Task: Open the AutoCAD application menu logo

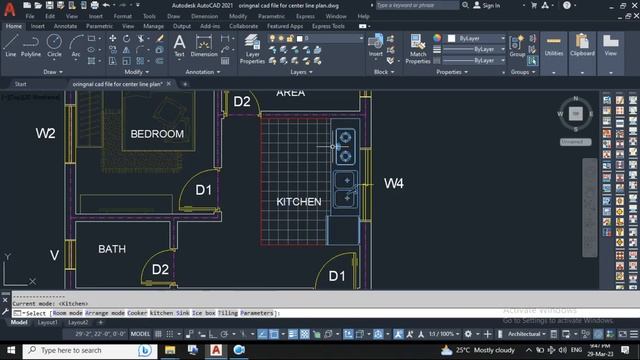Action: tap(9, 9)
